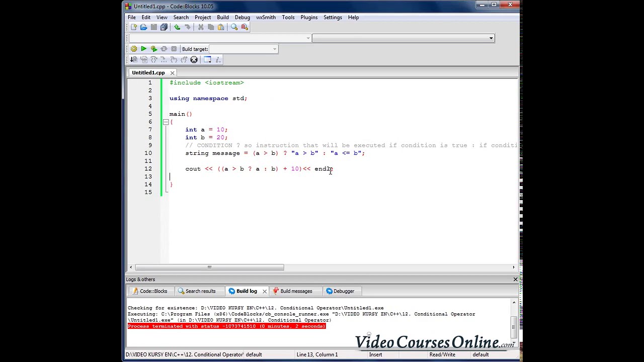Click the Step into debug icon

pos(174,60)
